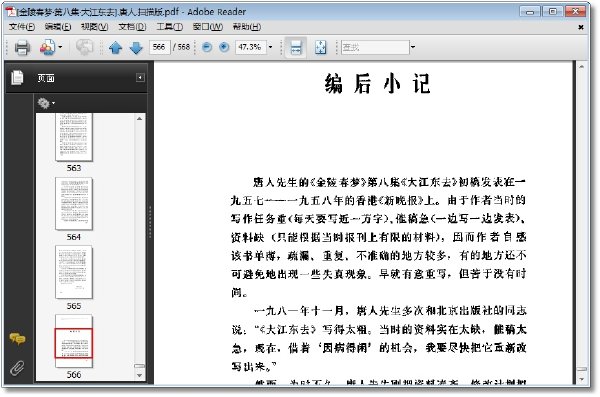The height and width of the screenshot is (397, 600).
Task: Open the 窗口(W) menu
Action: click(207, 27)
